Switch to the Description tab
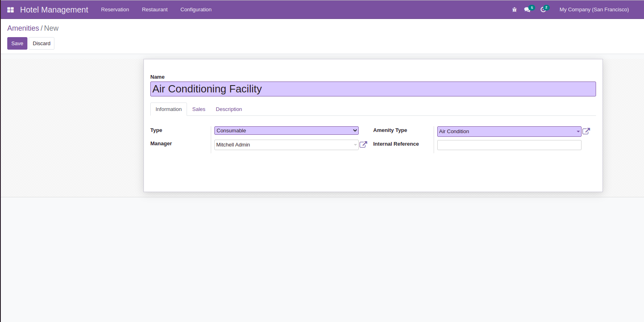The height and width of the screenshot is (322, 644). pos(229,109)
